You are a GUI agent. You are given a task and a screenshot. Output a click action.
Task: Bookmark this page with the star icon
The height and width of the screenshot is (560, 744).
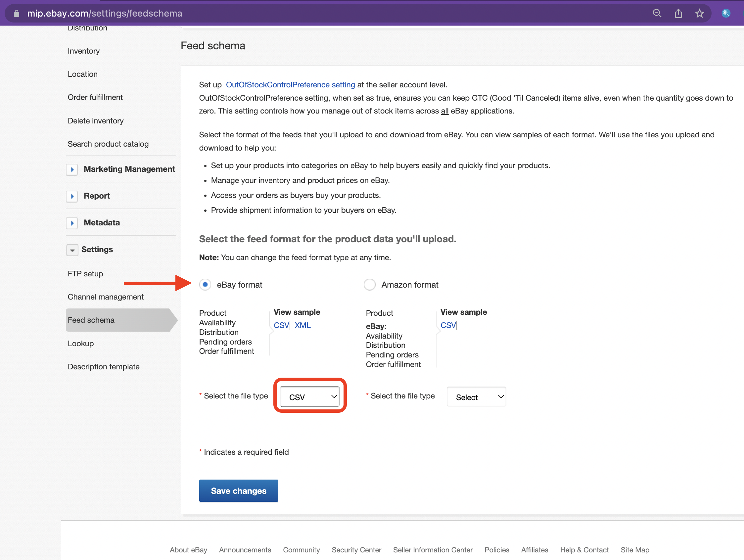point(700,14)
